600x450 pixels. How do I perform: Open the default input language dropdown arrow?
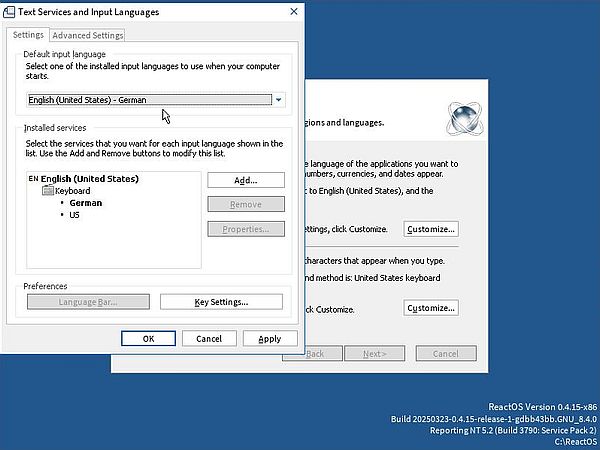(x=279, y=100)
